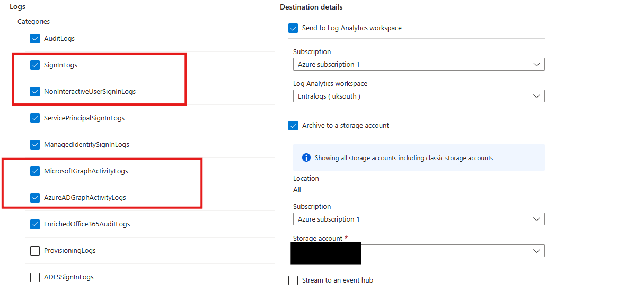Screen dimensions: 644x290
Task: Uncheck Archive to a storage account
Action: point(293,126)
